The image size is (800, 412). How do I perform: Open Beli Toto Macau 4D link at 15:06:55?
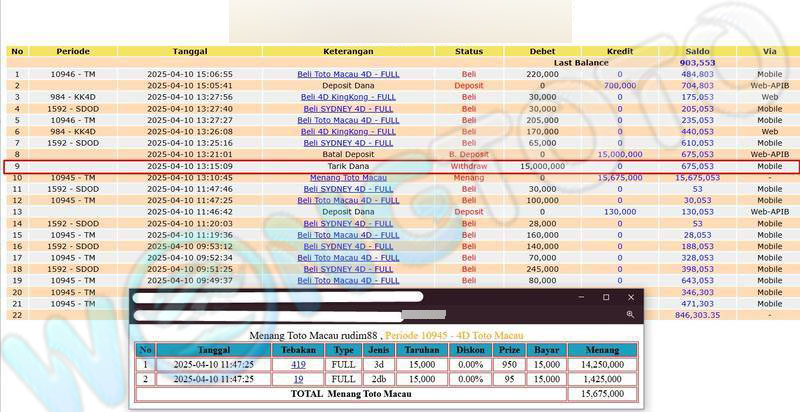pyautogui.click(x=348, y=74)
